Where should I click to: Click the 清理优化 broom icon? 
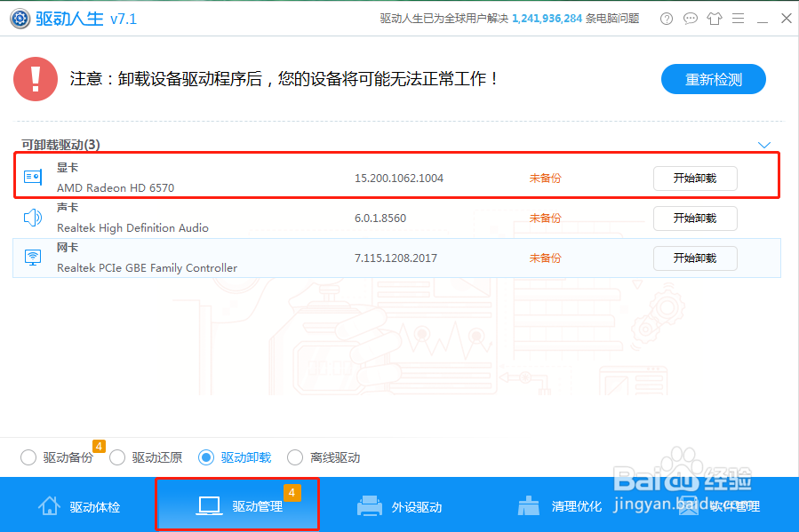(529, 505)
